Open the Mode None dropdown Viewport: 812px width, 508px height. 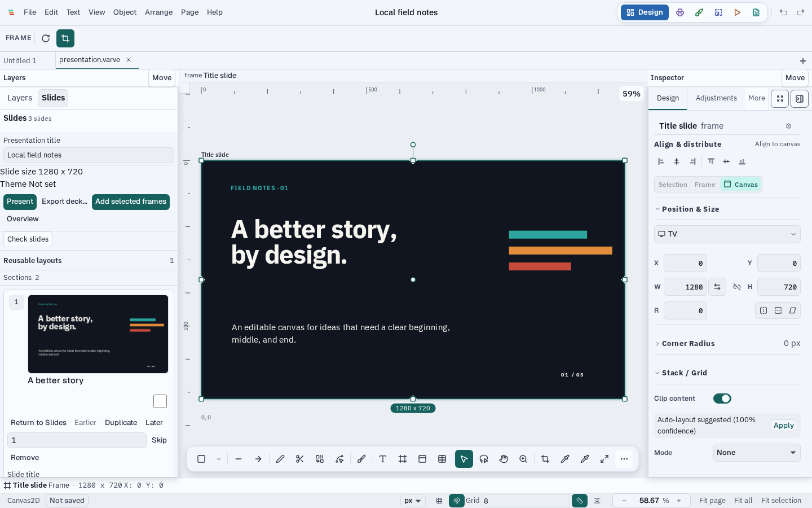pyautogui.click(x=757, y=453)
